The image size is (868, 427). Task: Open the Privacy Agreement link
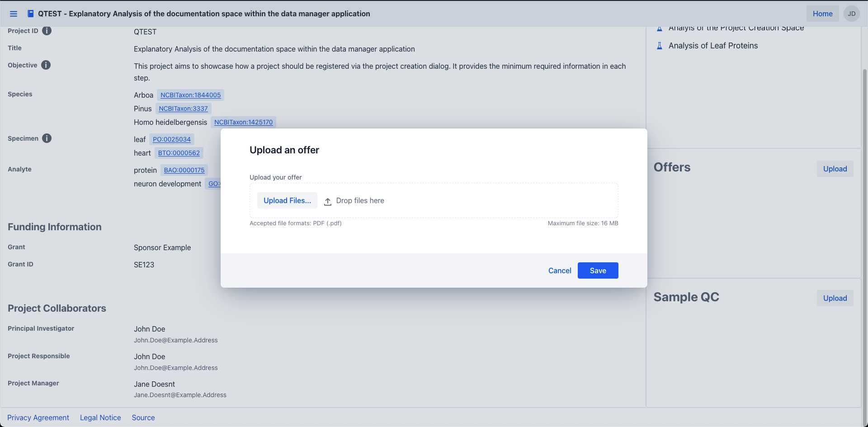(38, 418)
